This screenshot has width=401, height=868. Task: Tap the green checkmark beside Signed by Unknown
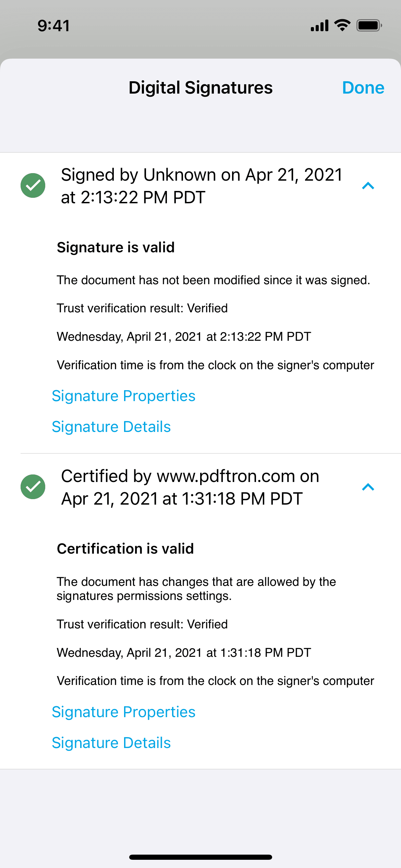[x=33, y=185]
